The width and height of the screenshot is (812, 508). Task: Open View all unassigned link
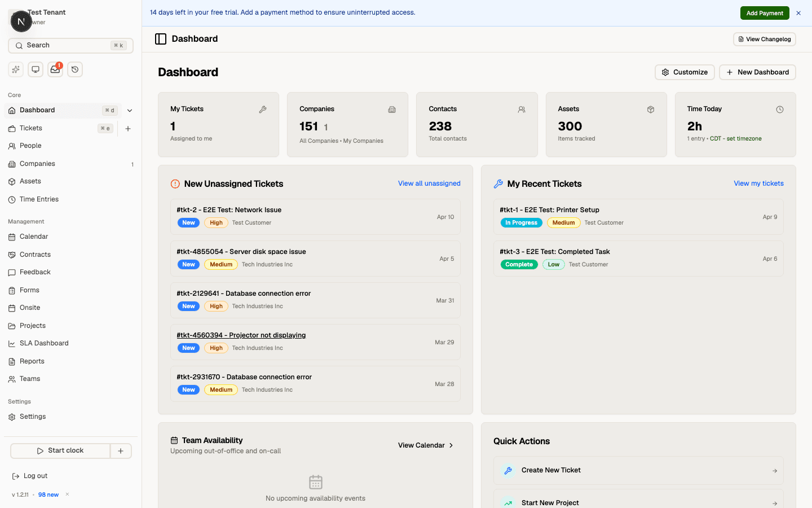(429, 183)
